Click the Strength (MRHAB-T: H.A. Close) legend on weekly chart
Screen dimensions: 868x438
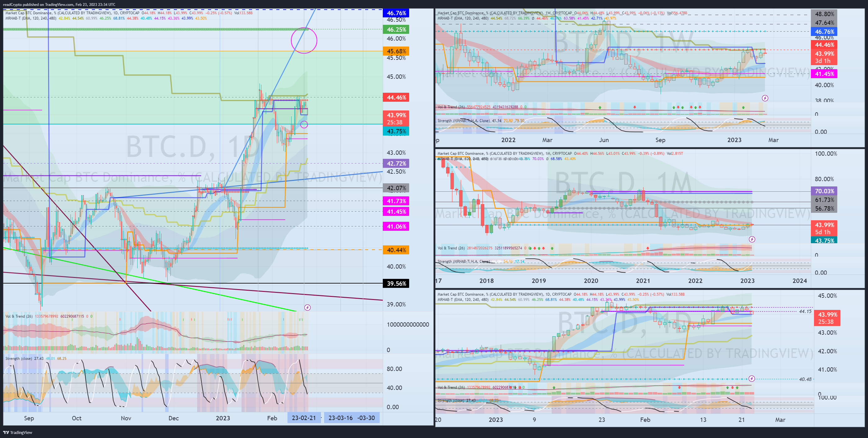pyautogui.click(x=464, y=121)
